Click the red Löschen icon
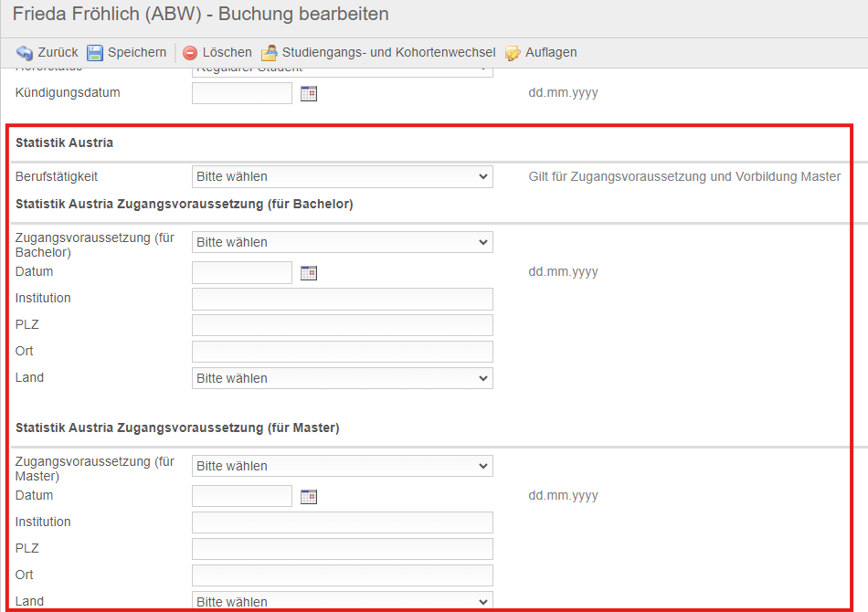The height and width of the screenshot is (612, 868). coord(190,53)
